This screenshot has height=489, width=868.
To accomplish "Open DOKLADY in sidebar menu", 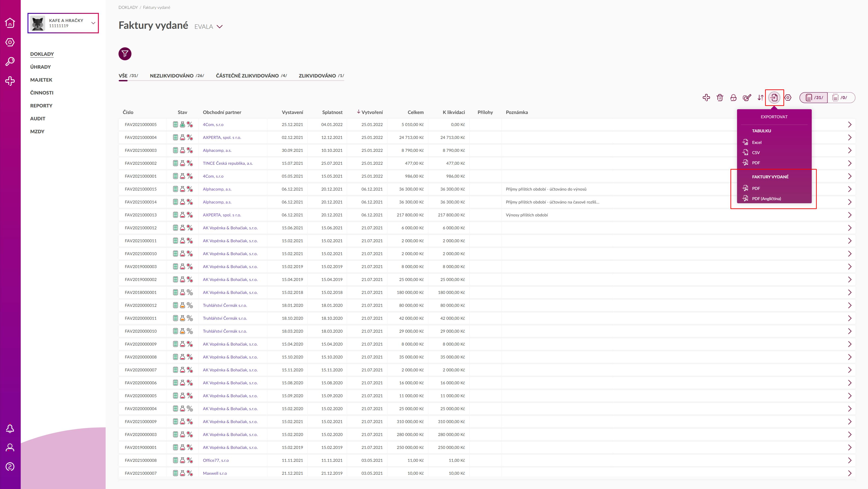I will click(42, 54).
